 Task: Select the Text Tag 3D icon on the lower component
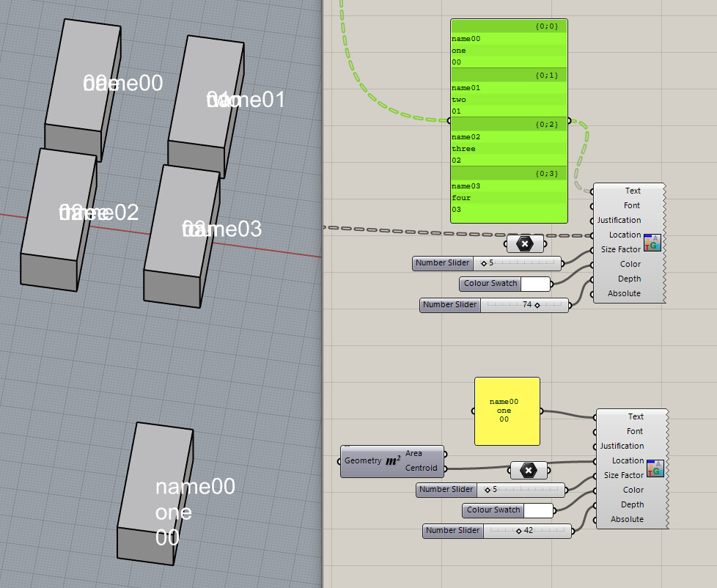point(655,468)
